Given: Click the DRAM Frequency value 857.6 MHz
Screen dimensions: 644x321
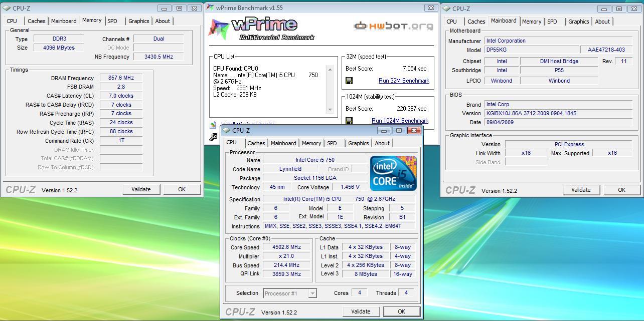Looking at the screenshot, I should tap(121, 78).
